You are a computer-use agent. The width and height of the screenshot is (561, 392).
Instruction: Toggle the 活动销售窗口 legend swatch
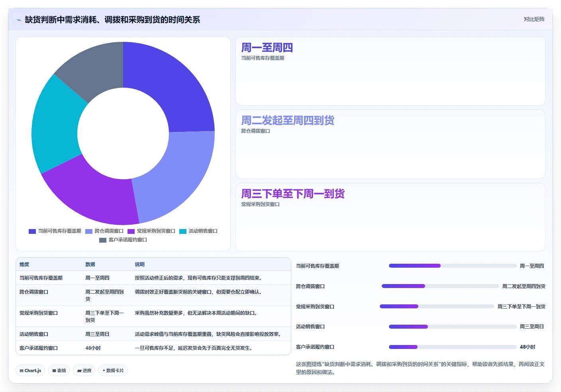183,231
